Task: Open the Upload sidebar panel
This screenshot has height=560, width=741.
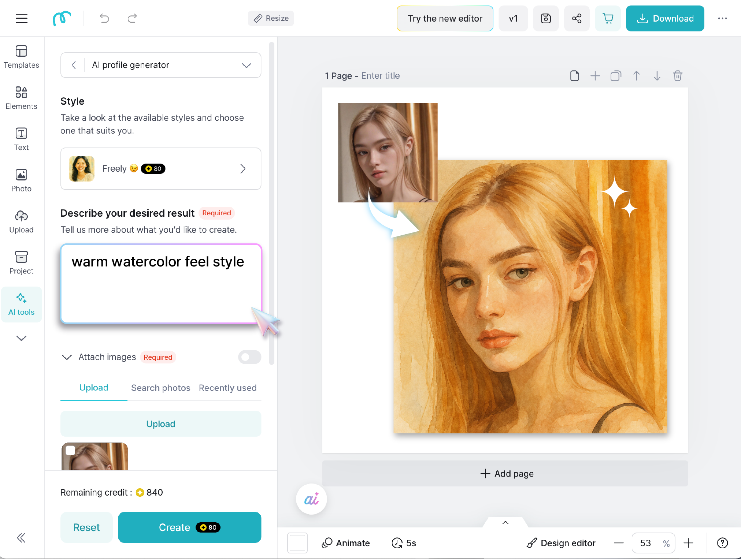Action: (x=21, y=221)
